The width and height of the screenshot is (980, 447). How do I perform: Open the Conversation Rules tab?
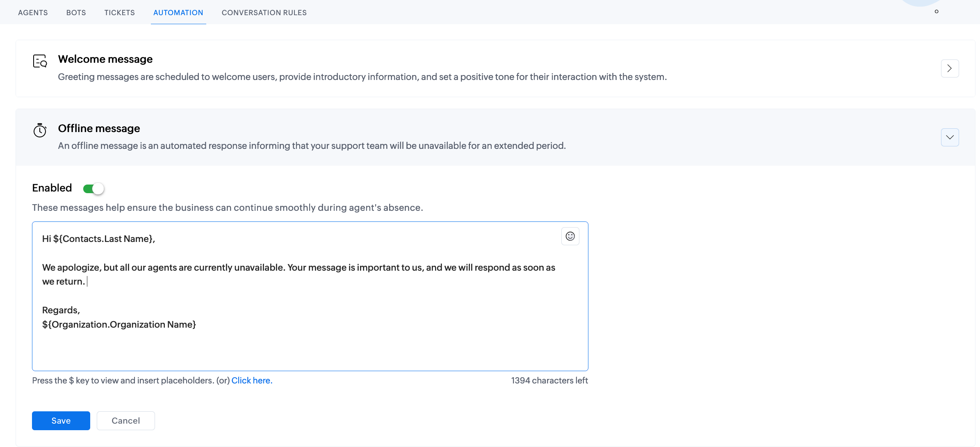[x=264, y=13]
